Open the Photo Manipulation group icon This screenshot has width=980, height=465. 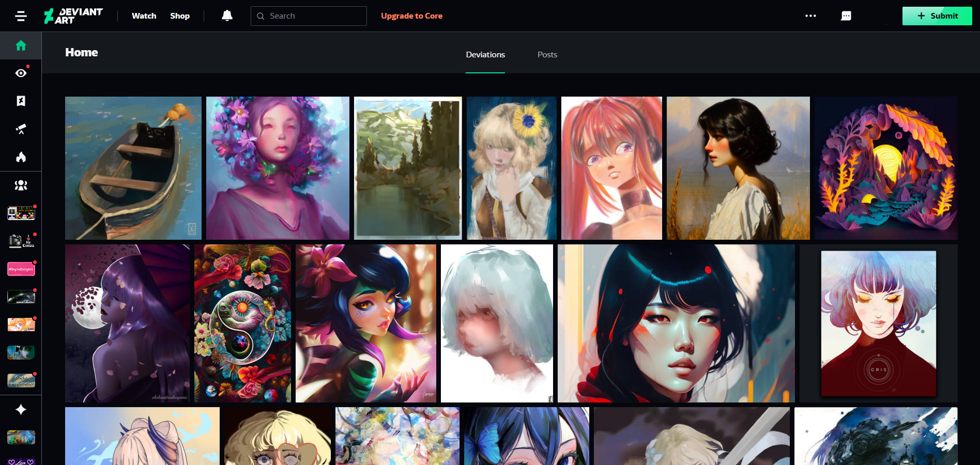coord(21,380)
